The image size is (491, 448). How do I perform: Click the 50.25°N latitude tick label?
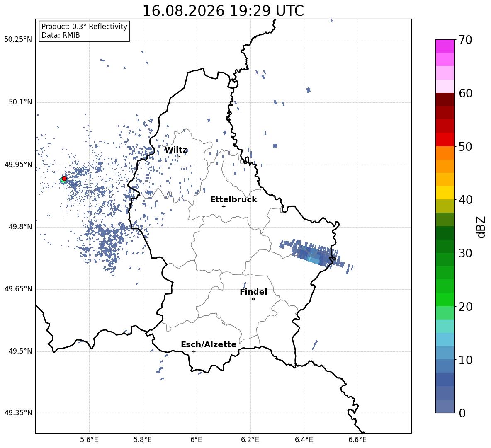click(18, 40)
